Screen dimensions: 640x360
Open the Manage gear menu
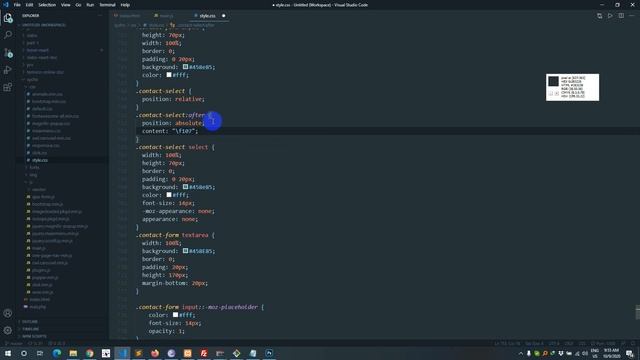[x=8, y=330]
